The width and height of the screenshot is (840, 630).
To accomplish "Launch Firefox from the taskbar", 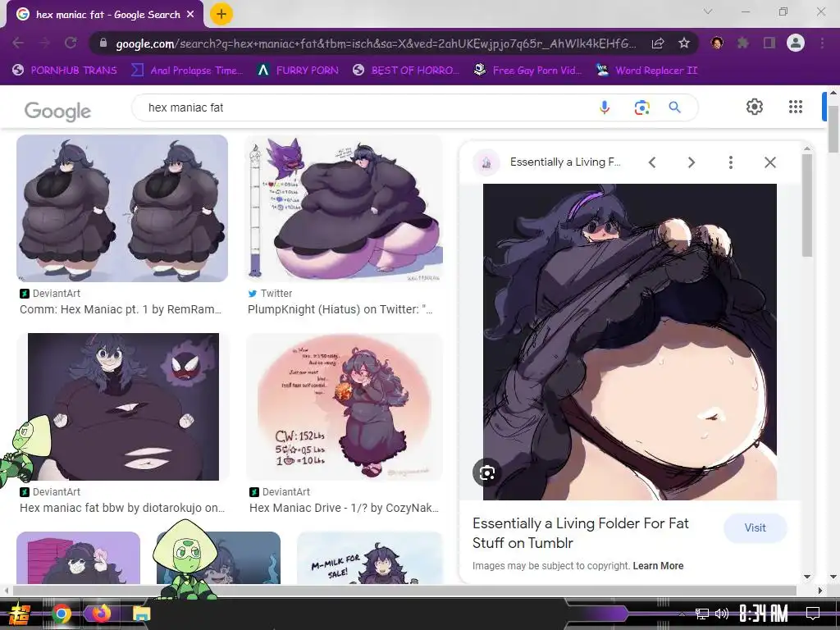I will click(x=101, y=613).
